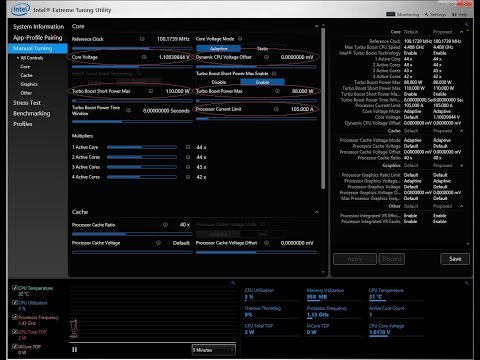
Task: Open Monitoring from top bar
Action: pyautogui.click(x=402, y=14)
